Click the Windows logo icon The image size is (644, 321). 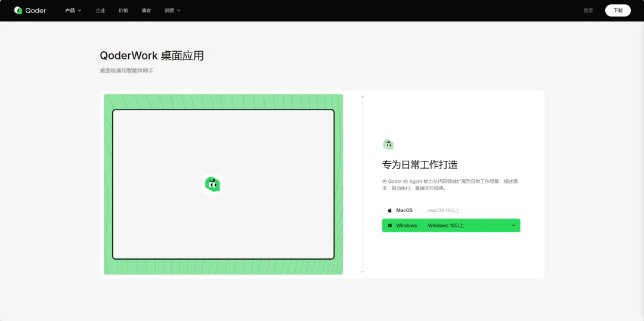pos(390,226)
